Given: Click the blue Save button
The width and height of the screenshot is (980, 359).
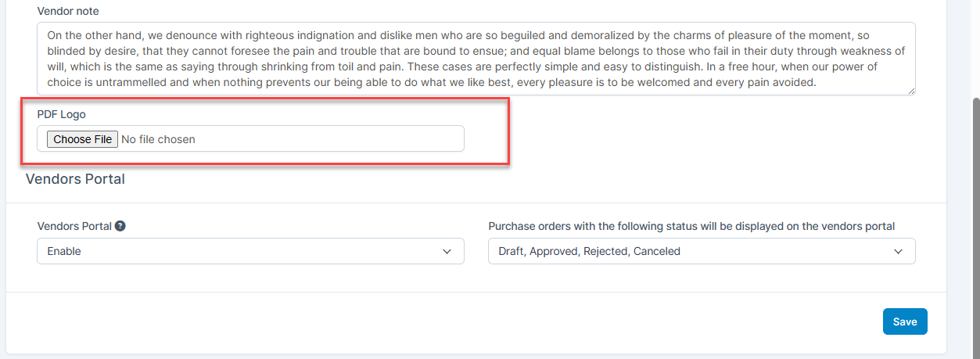Looking at the screenshot, I should (905, 321).
